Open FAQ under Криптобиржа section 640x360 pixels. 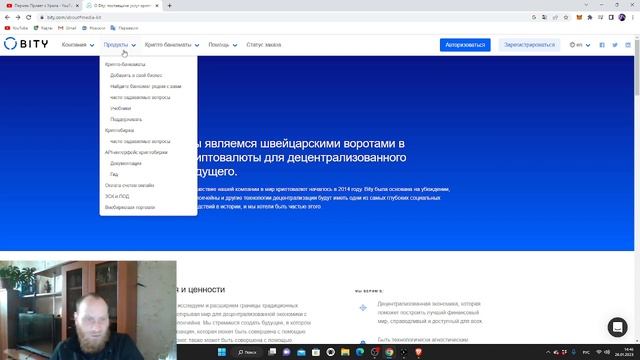pos(140,142)
